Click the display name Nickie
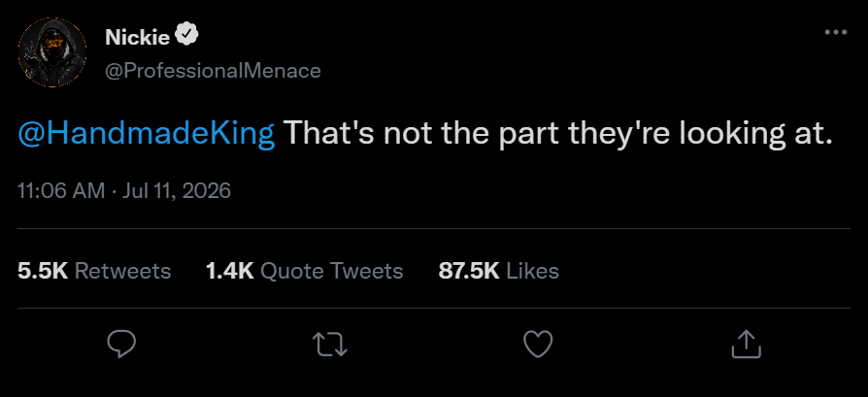 137,38
